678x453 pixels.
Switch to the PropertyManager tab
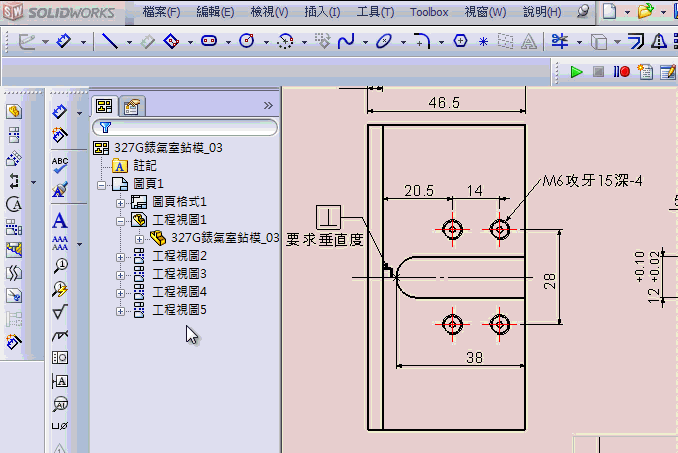(x=132, y=106)
